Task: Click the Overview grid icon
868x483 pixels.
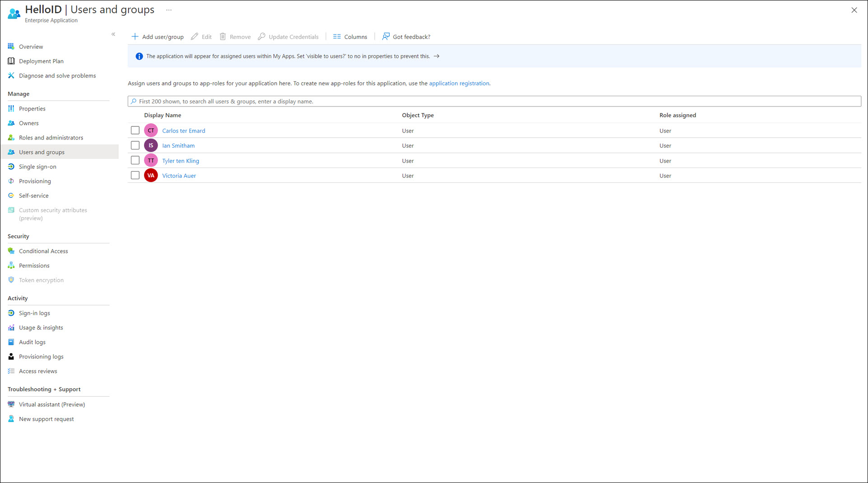Action: coord(11,46)
